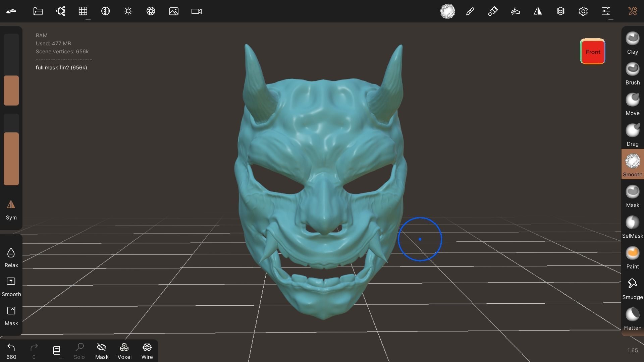Toggle the Mask shortcut on left panel
The height and width of the screenshot is (362, 644).
click(x=11, y=316)
